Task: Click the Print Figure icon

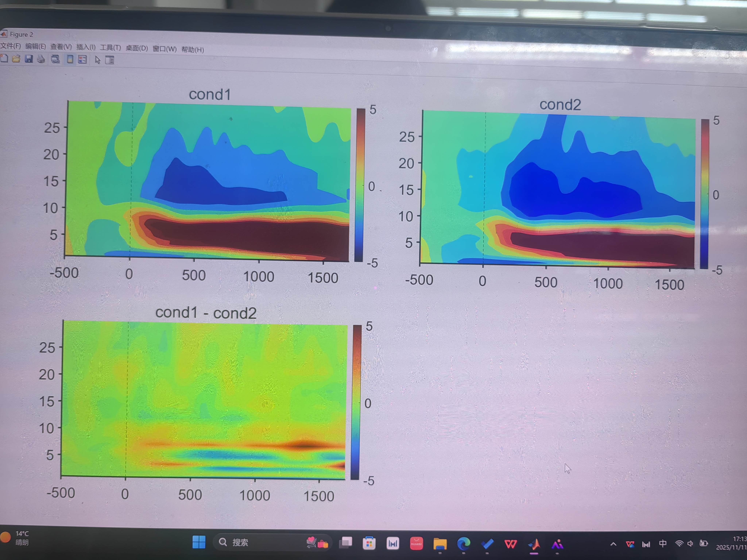Action: [41, 59]
